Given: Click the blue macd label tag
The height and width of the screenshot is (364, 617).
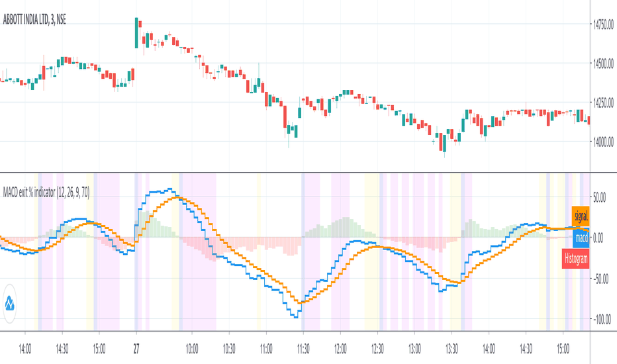Looking at the screenshot, I should (x=581, y=238).
